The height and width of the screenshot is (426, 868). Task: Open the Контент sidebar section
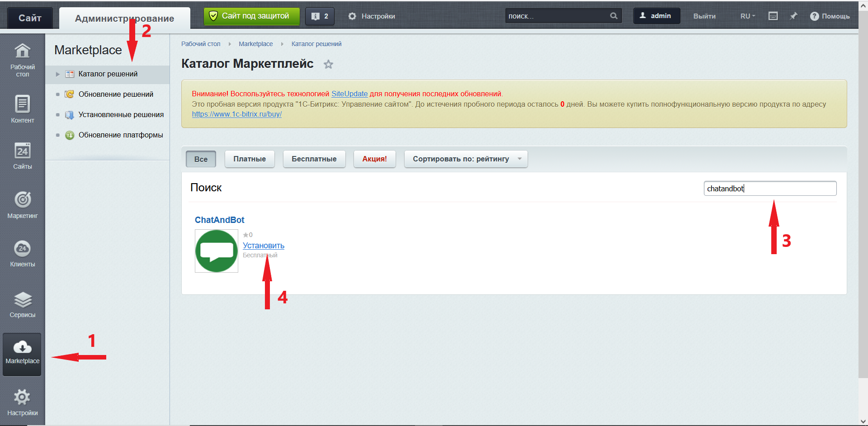pos(22,109)
